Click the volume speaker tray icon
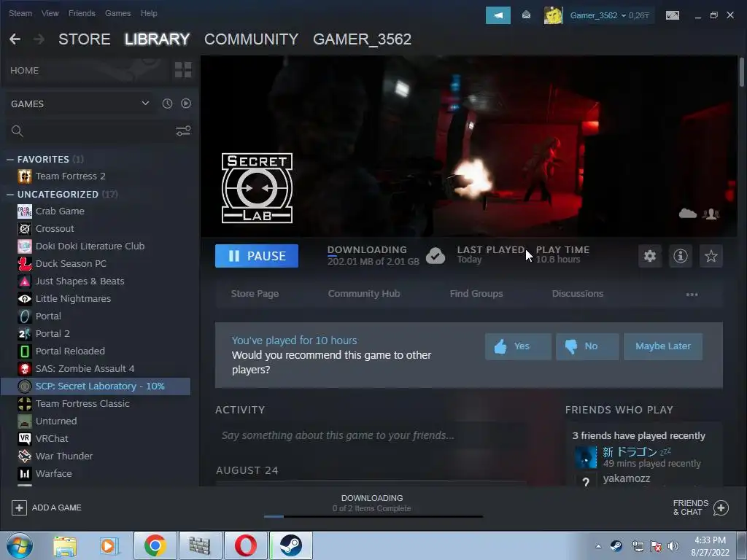The image size is (747, 560). (673, 546)
